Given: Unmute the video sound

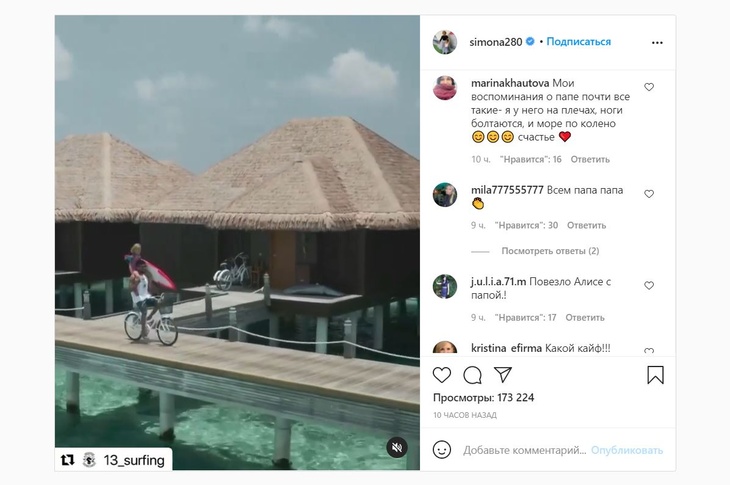Looking at the screenshot, I should coord(396,447).
